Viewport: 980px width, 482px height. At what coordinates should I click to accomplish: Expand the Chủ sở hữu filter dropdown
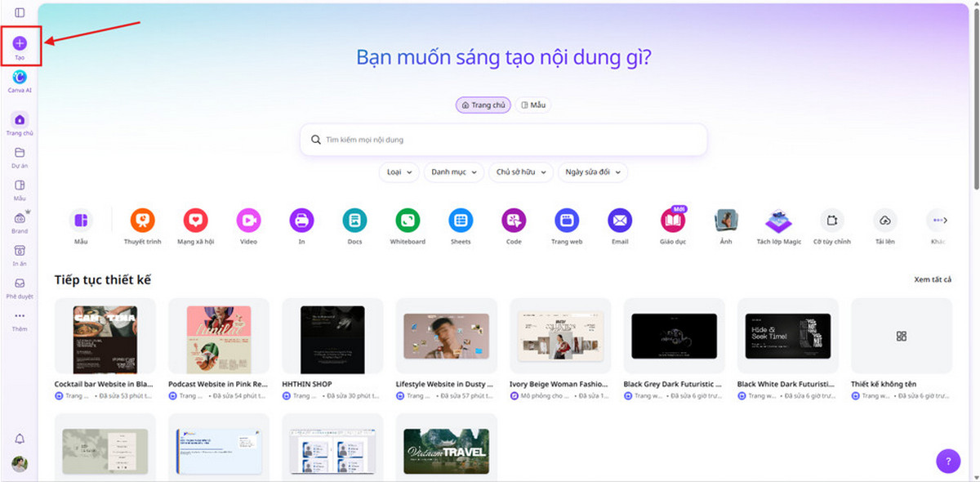[x=521, y=172]
